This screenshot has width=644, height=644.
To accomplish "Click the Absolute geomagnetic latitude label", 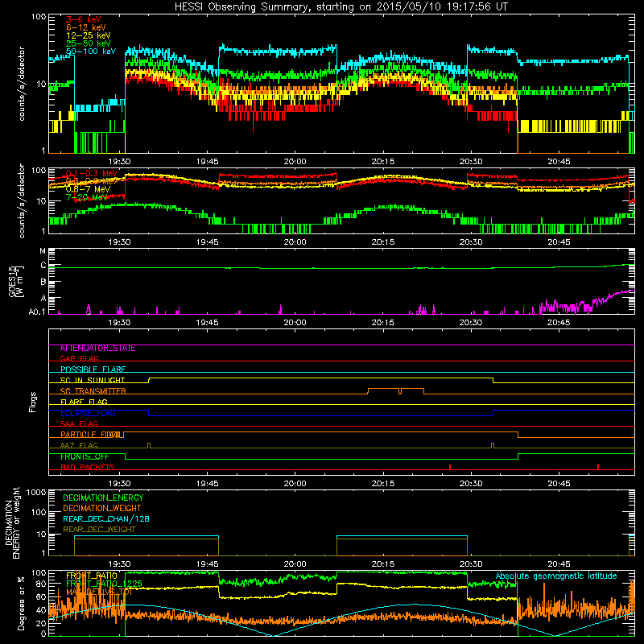I will [x=556, y=576].
